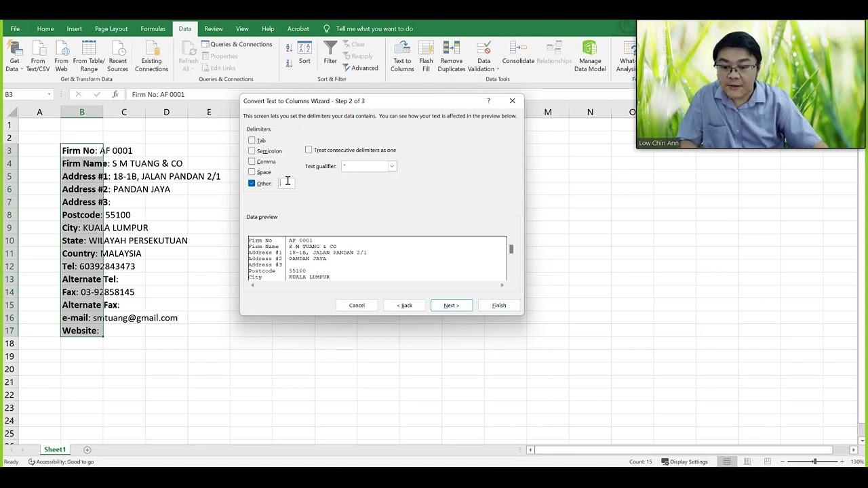This screenshot has width=868, height=488.
Task: Switch to the Formulas tab
Action: pos(153,28)
